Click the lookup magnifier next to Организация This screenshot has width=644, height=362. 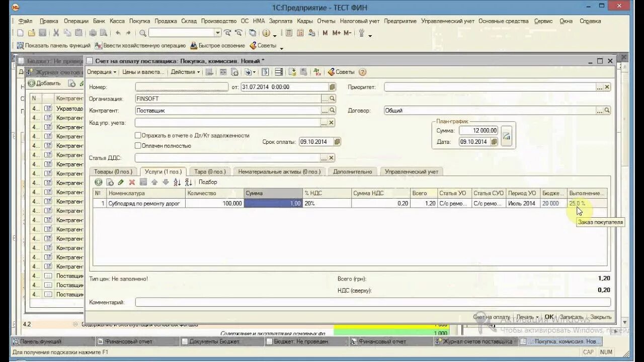332,99
